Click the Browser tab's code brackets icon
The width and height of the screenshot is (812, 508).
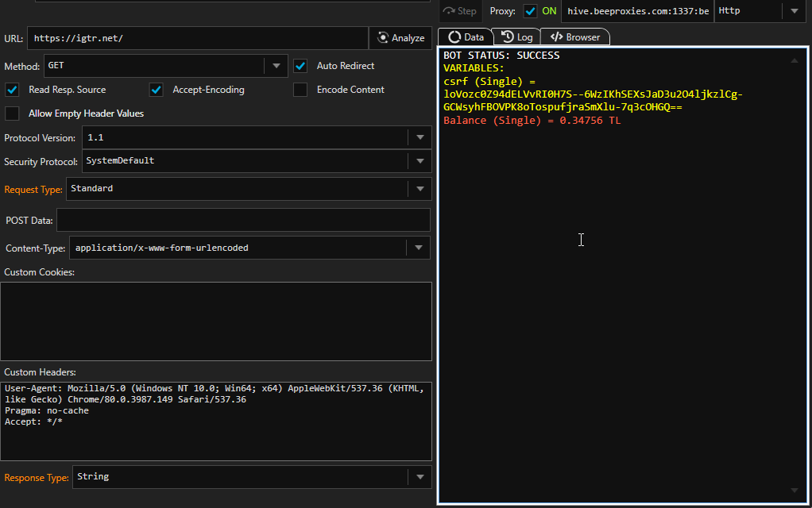click(x=556, y=37)
